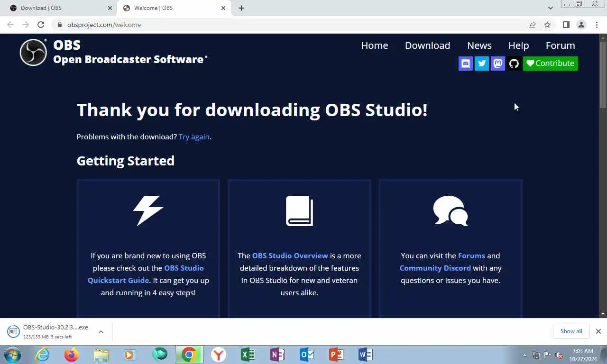The width and height of the screenshot is (607, 364).
Task: Open the Home menu item
Action: tap(375, 45)
